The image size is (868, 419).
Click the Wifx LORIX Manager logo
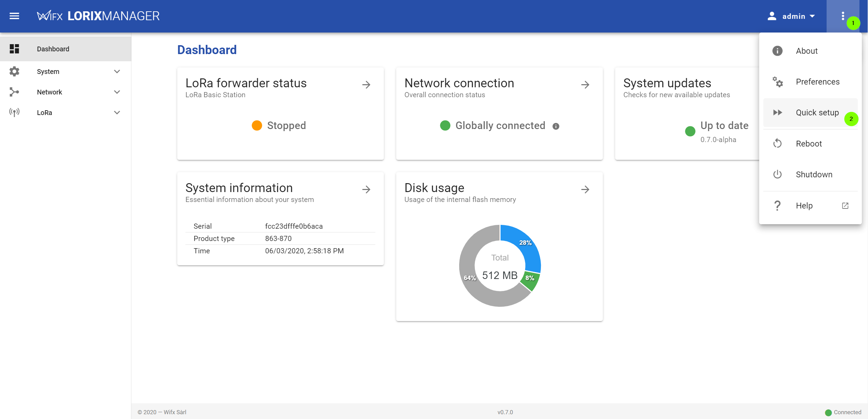click(x=98, y=16)
